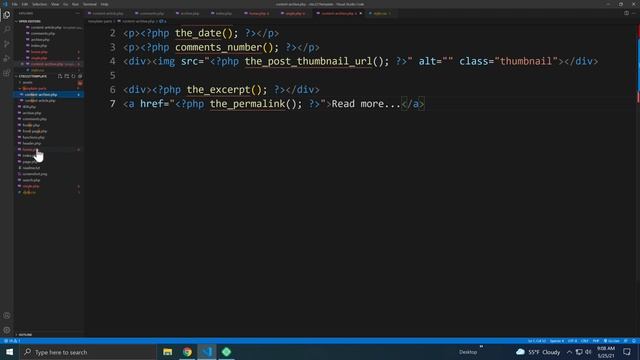Open the Windows Action Center icon
This screenshot has width=640, height=360.
tap(627, 352)
